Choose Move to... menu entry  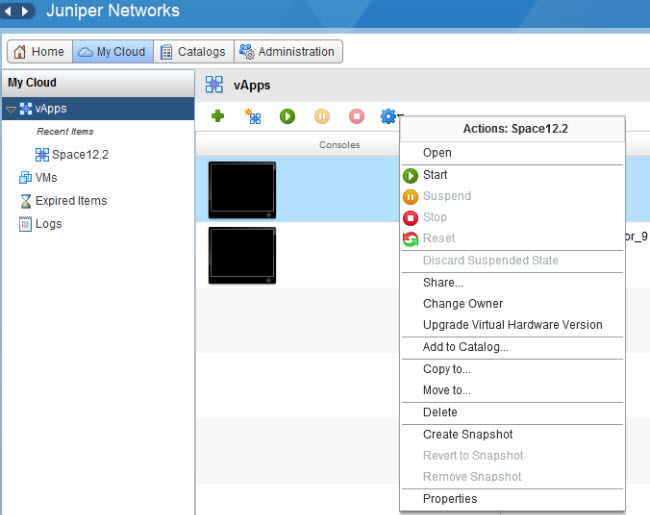click(512, 390)
